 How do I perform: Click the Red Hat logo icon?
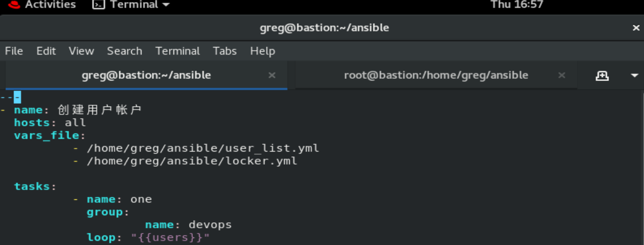pos(14,4)
